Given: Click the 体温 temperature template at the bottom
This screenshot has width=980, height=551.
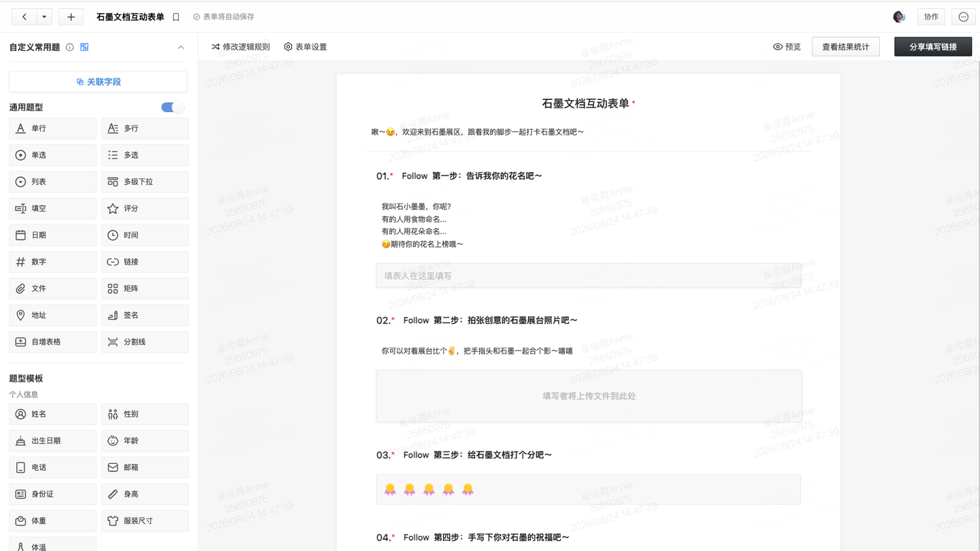Looking at the screenshot, I should tap(52, 544).
